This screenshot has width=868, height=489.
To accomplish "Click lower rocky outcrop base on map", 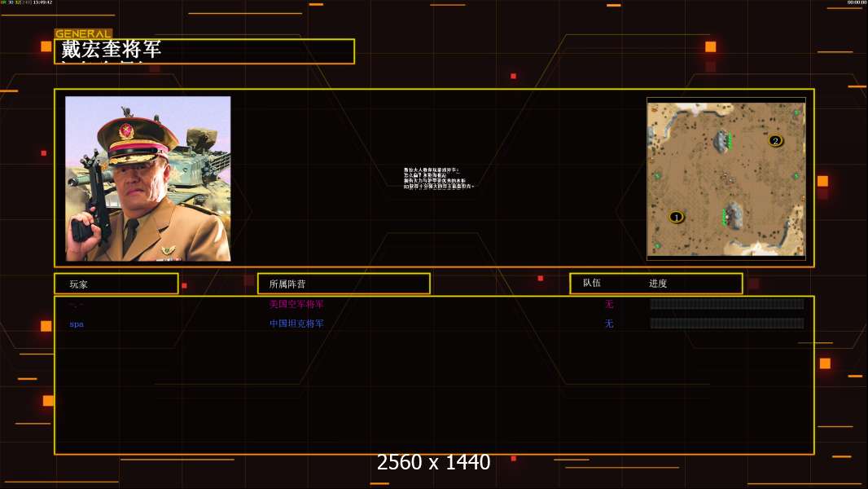I will [x=733, y=215].
